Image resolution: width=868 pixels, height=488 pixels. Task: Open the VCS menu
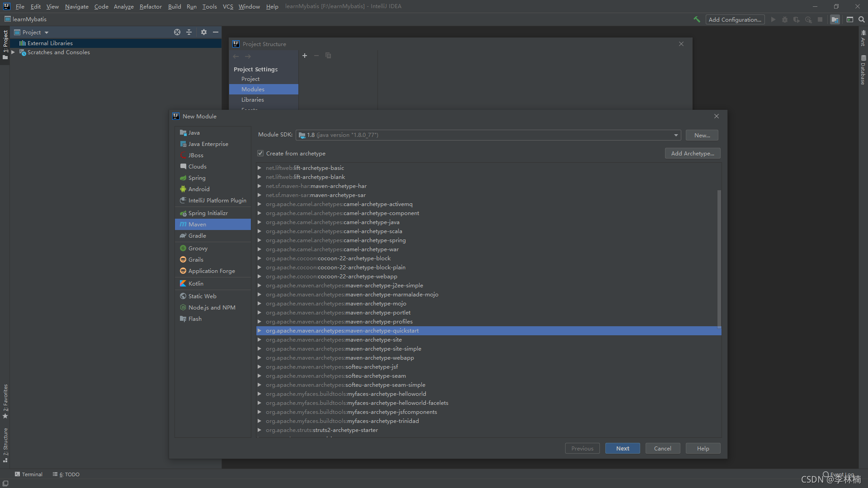[228, 6]
